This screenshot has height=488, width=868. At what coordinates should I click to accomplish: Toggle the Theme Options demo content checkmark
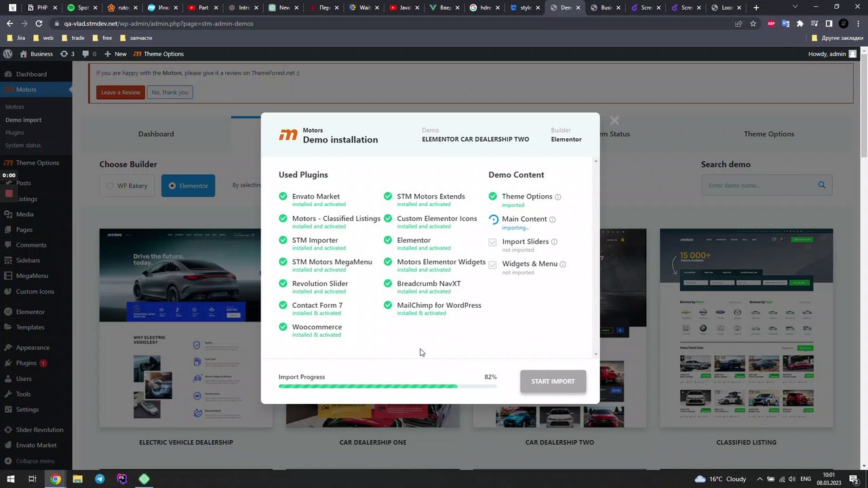tap(493, 197)
